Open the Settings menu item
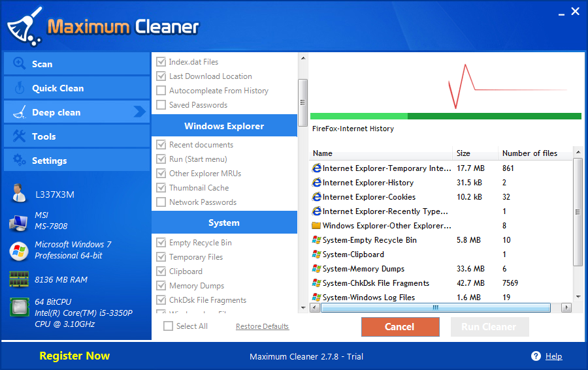The image size is (588, 370). 77,161
